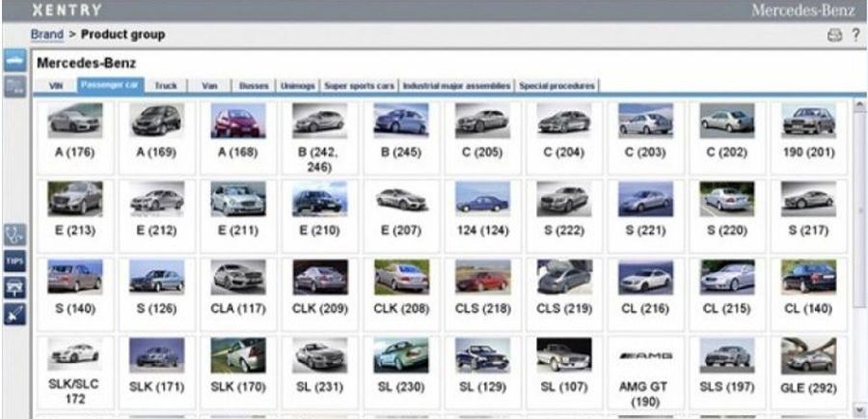Select SL (230) model
Image resolution: width=868 pixels, height=419 pixels.
click(x=401, y=373)
